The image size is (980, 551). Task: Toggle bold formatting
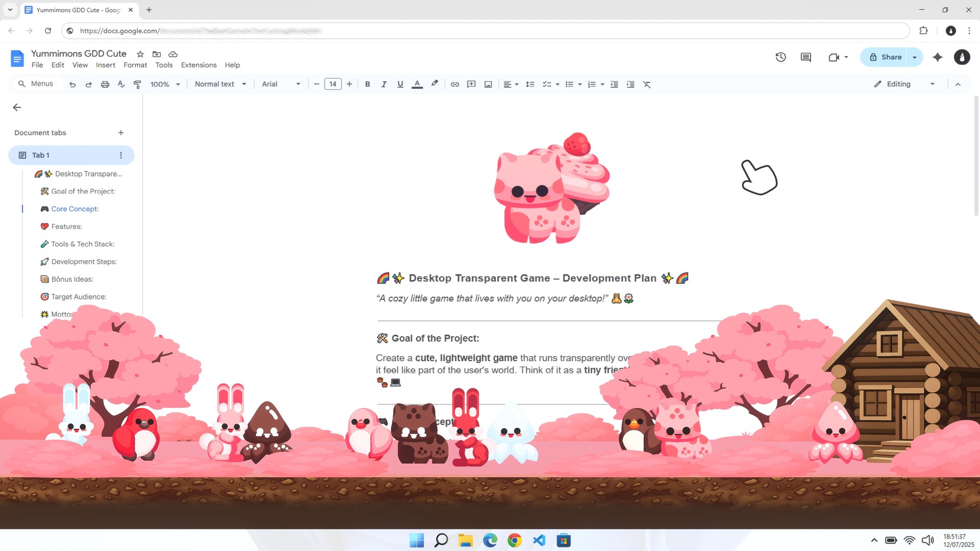367,84
